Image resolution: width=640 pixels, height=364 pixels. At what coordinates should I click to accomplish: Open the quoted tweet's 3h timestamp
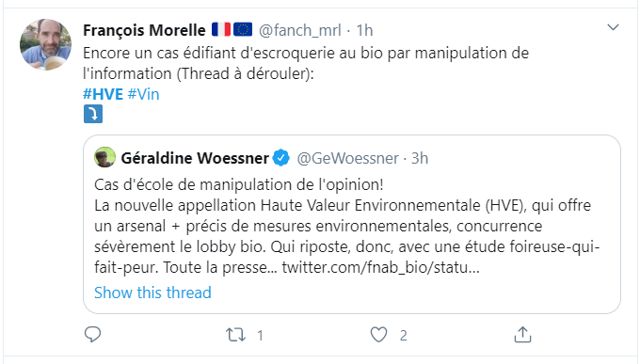[420, 158]
